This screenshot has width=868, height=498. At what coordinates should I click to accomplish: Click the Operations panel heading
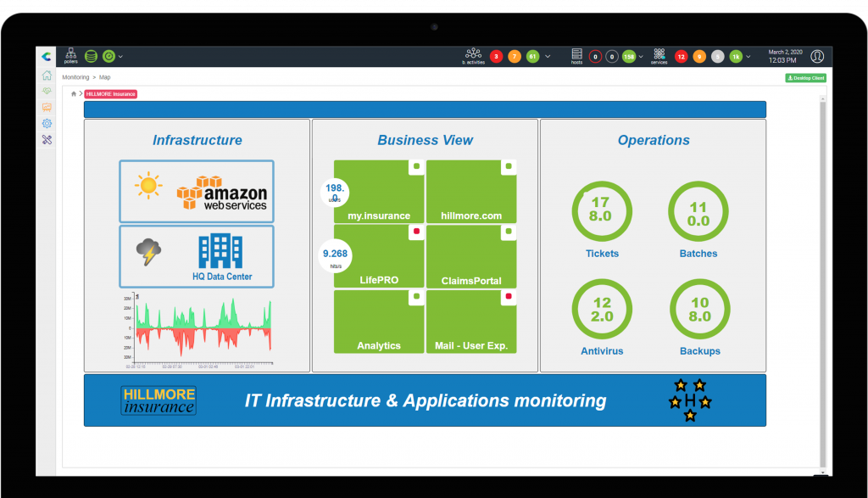(654, 140)
